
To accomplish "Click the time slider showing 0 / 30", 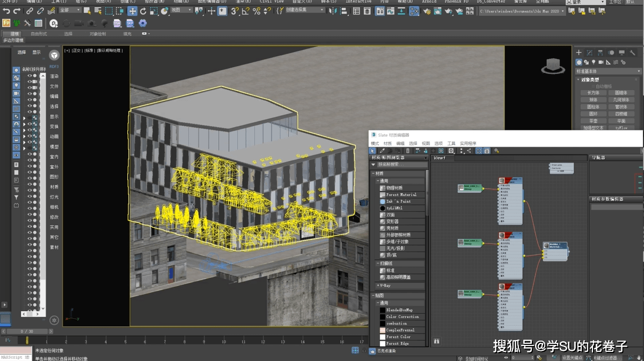I will click(27, 331).
